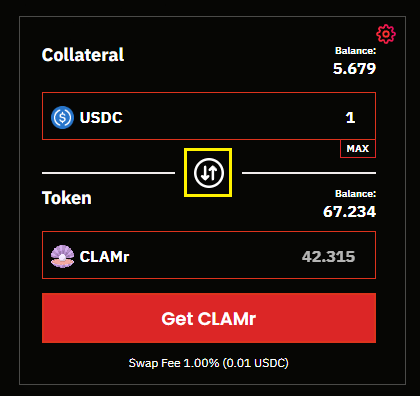The image size is (420, 396).
Task: Click the Token section heading
Action: [66, 198]
